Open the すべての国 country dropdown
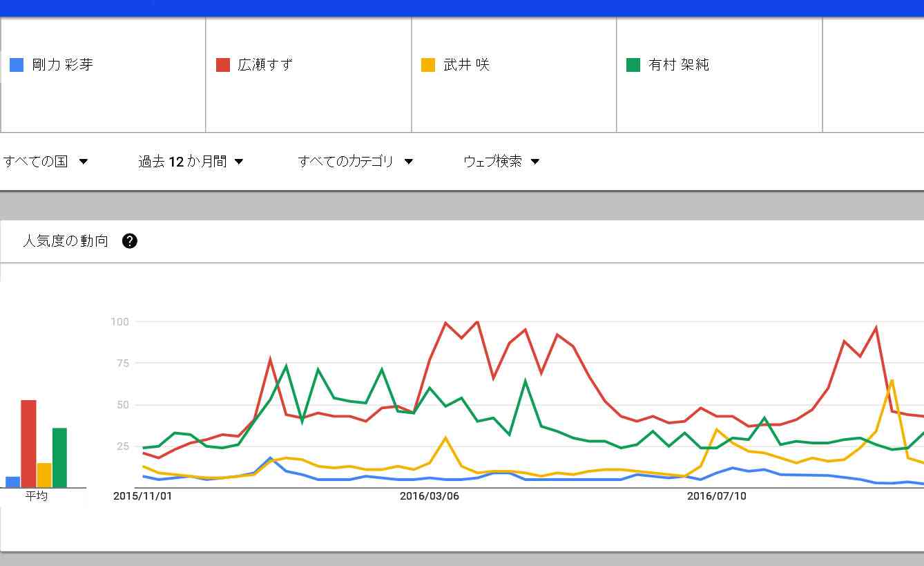924x566 pixels. 46,162
